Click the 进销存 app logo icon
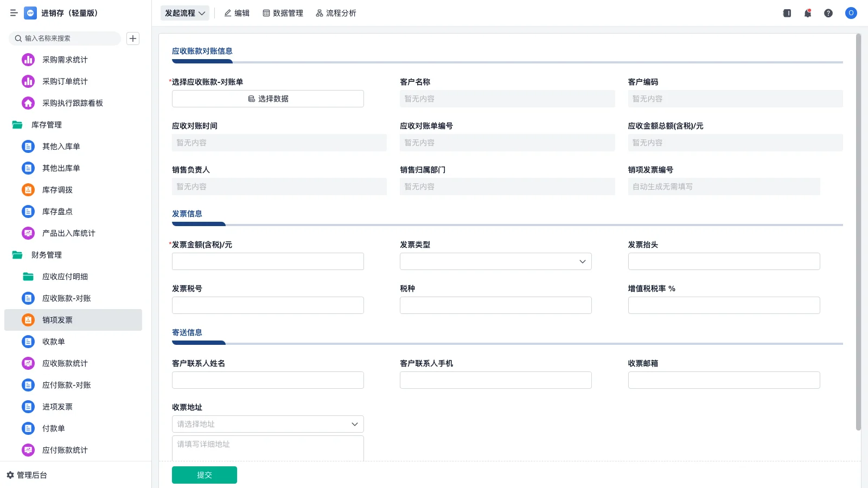Viewport: 868px width, 488px height. [x=30, y=13]
